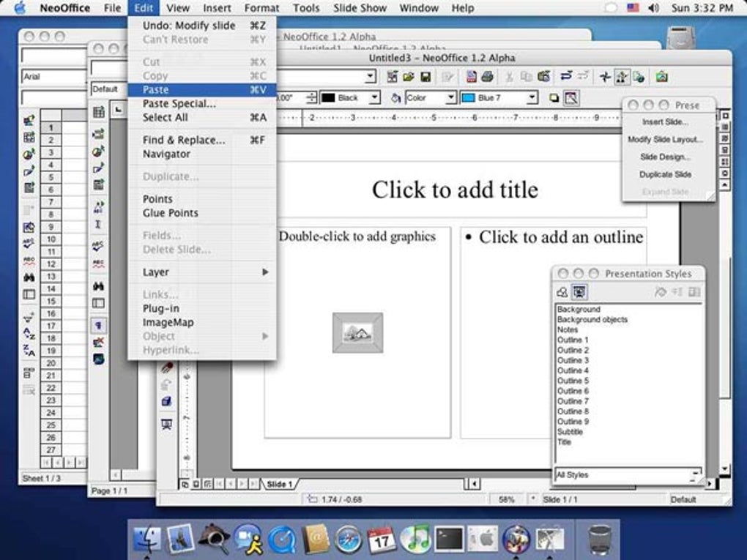Click line width spinner arrows
Image resolution: width=747 pixels, height=560 pixels.
coord(311,97)
